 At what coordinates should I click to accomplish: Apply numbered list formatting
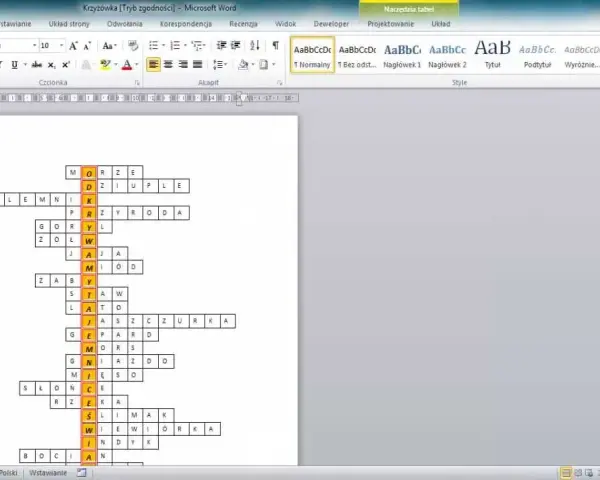175,46
